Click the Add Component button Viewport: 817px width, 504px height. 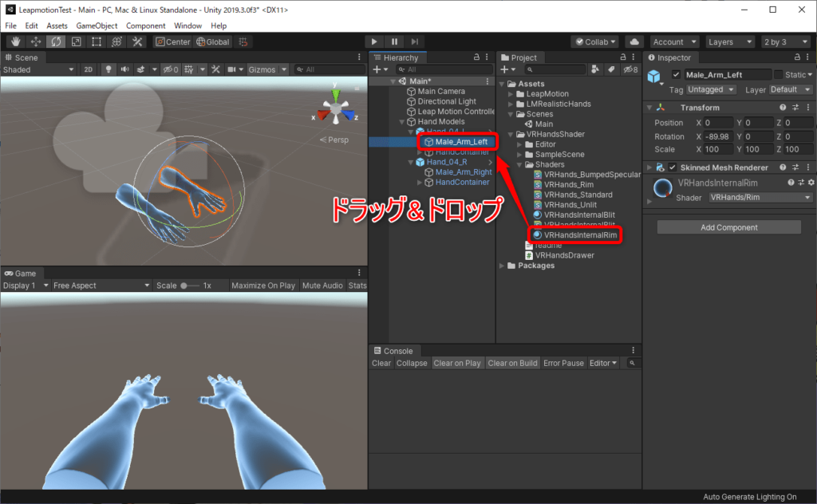tap(729, 227)
